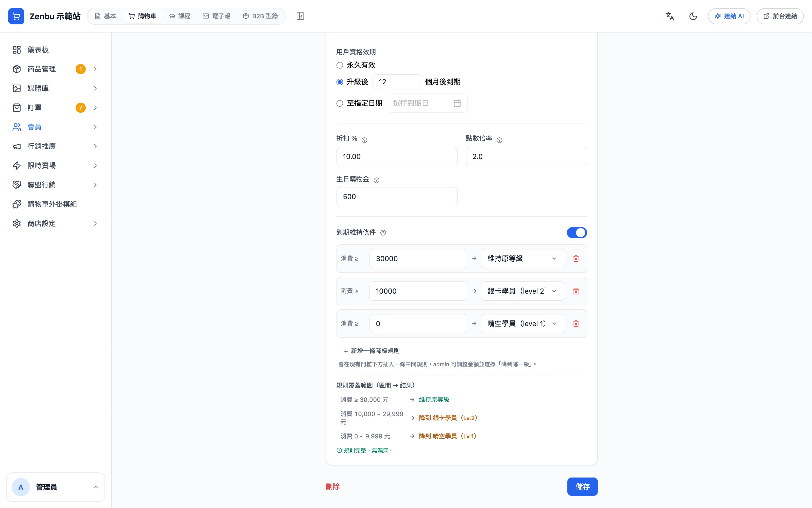
Task: Open the calendar icon for expiry date
Action: [x=457, y=103]
